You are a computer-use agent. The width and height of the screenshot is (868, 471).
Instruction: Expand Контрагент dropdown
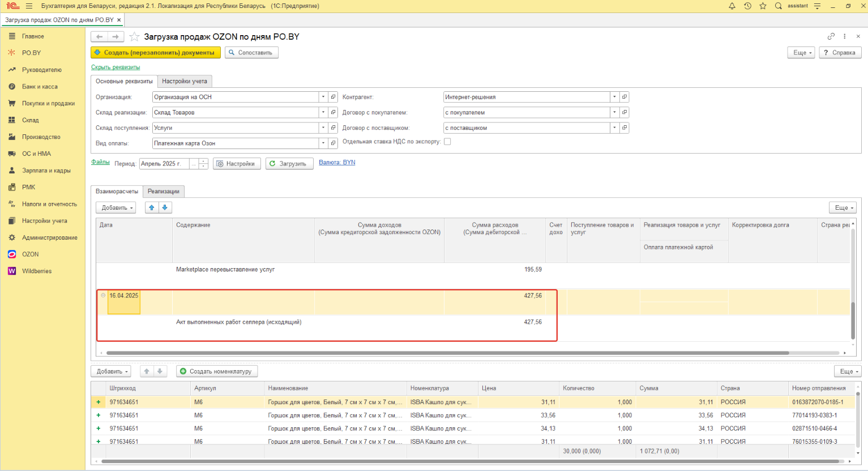pos(614,97)
